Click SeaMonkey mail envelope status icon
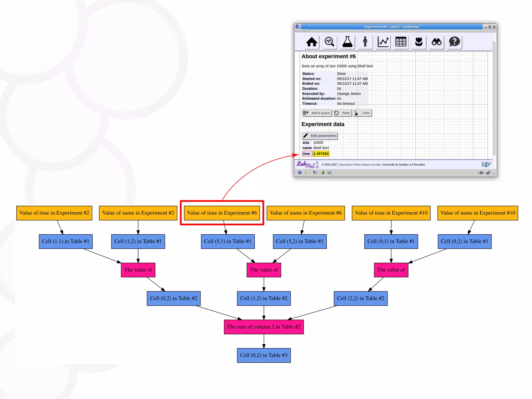Viewport: 532px width, 399px height. [307, 172]
